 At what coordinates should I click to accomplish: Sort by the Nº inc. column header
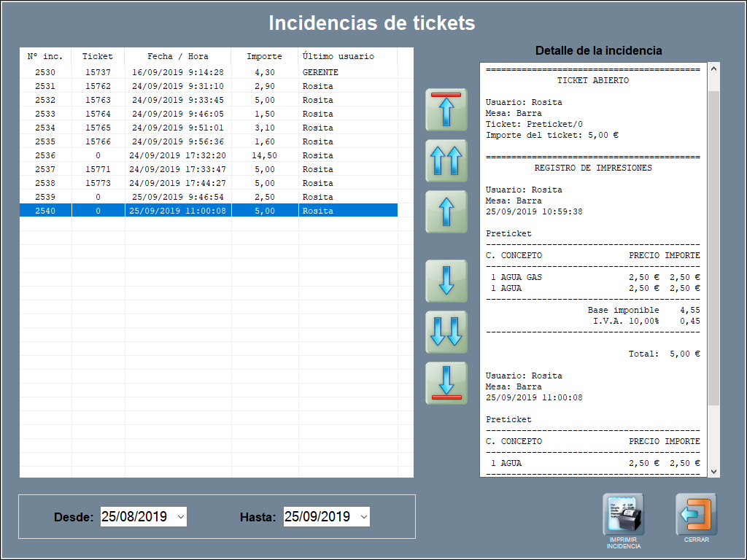click(x=45, y=56)
